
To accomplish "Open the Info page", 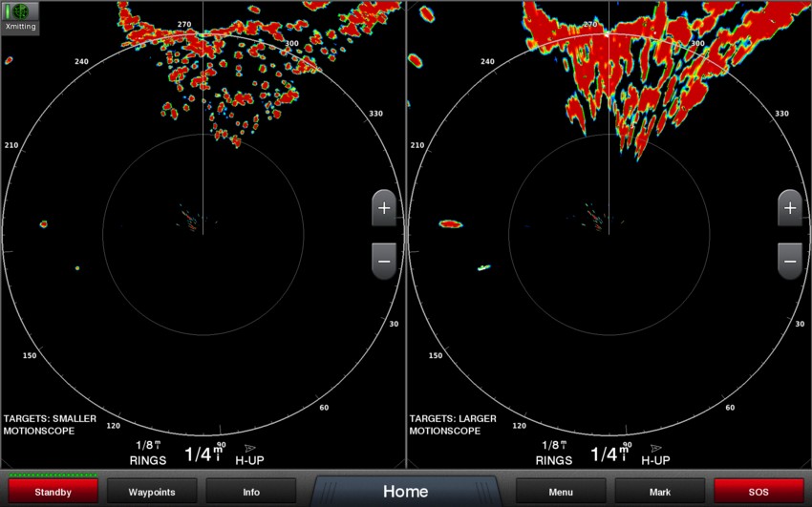I will (x=251, y=492).
